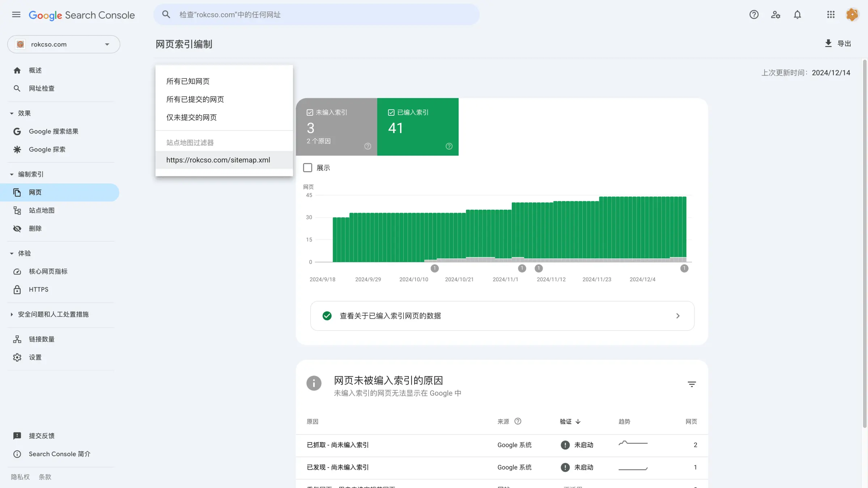Image resolution: width=868 pixels, height=488 pixels.
Task: Click the asterisk icon for Google 探索
Action: (17, 150)
